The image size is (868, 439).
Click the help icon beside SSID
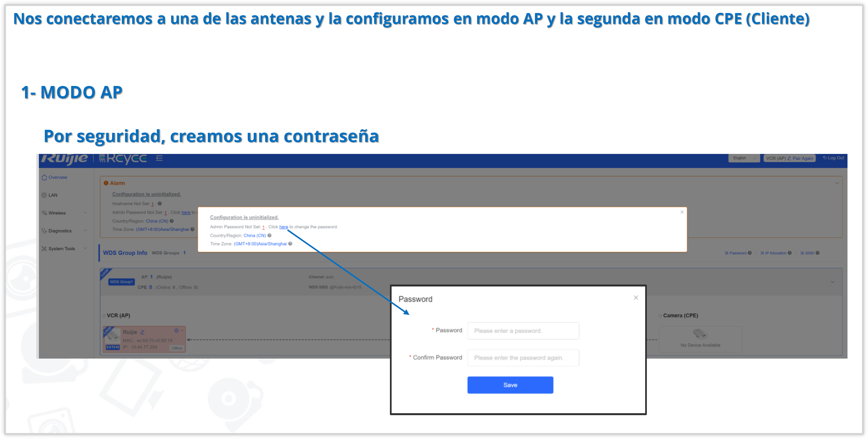point(818,253)
